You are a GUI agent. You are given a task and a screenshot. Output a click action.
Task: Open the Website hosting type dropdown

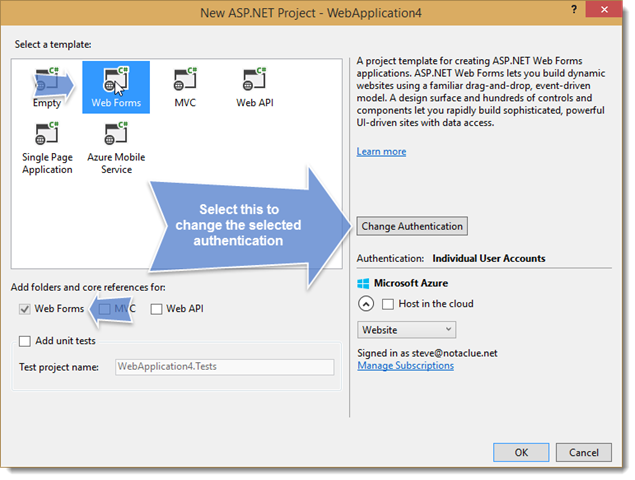pyautogui.click(x=406, y=330)
